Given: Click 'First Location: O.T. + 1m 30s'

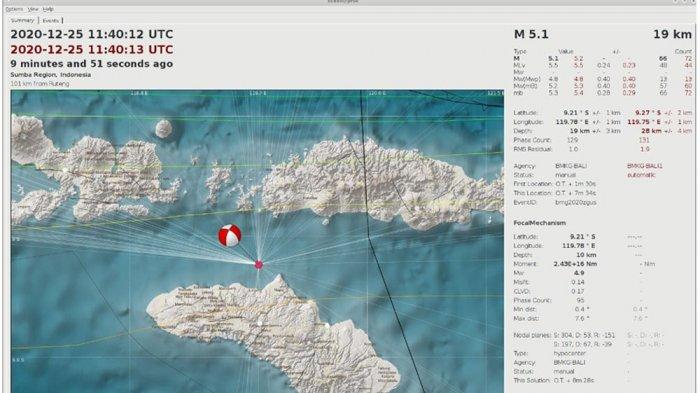Looking at the screenshot, I should click(554, 184).
